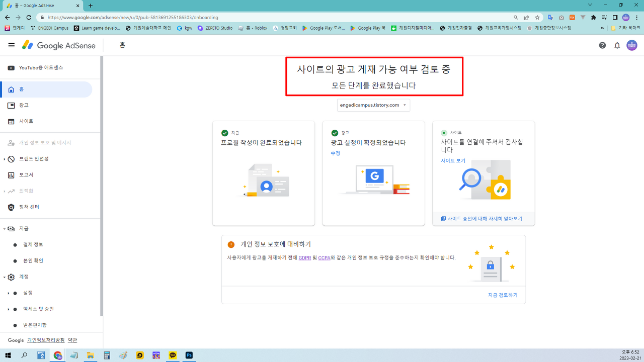
Task: Expand the 브랜드 안전성 section
Action: coord(5,159)
